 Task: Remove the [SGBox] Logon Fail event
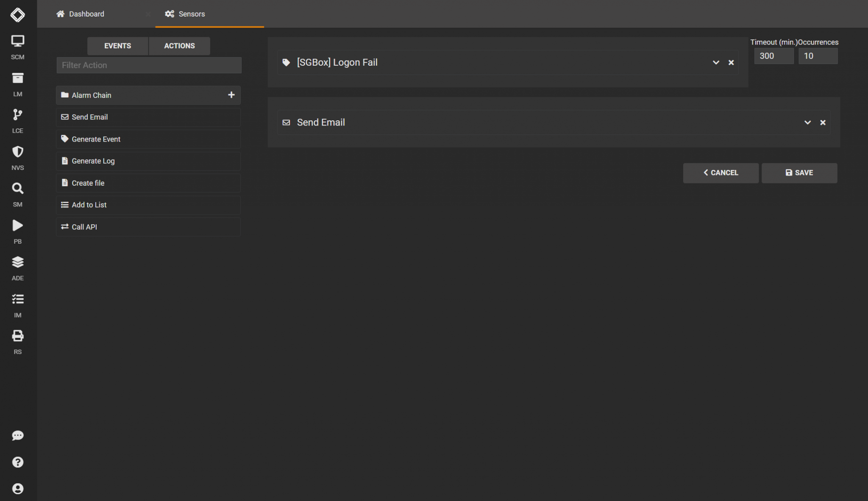731,62
